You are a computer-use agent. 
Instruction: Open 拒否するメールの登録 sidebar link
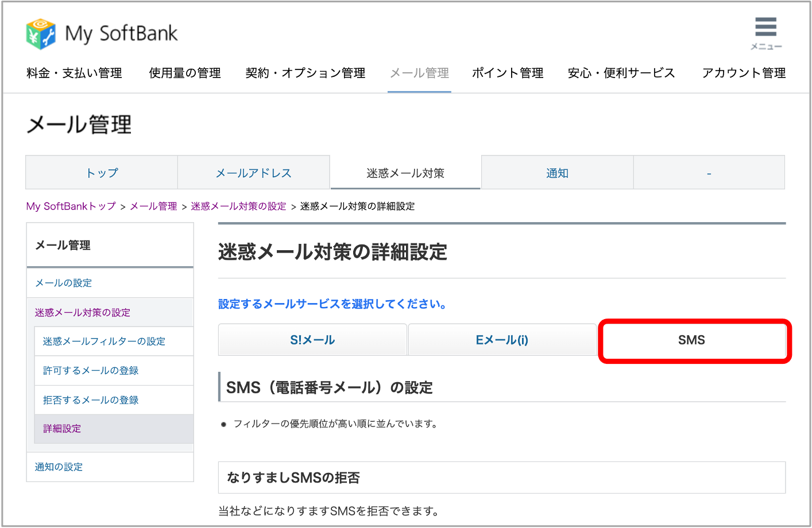[x=114, y=400]
